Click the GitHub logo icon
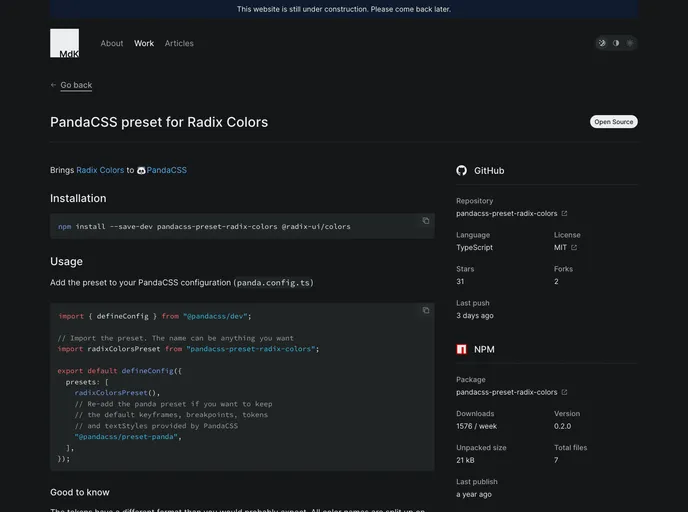Viewport: 688px width, 512px height. click(x=462, y=171)
